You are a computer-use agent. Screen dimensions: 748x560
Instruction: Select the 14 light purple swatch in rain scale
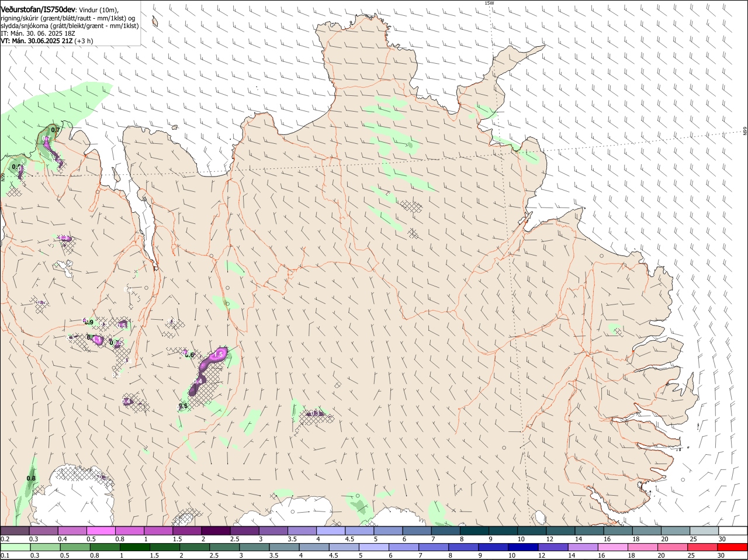tap(583, 547)
